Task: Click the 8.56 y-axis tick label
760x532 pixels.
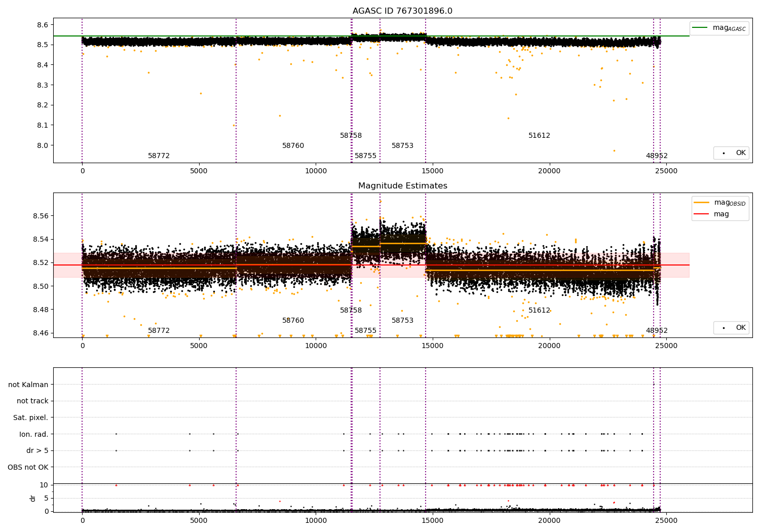Action: click(x=41, y=216)
